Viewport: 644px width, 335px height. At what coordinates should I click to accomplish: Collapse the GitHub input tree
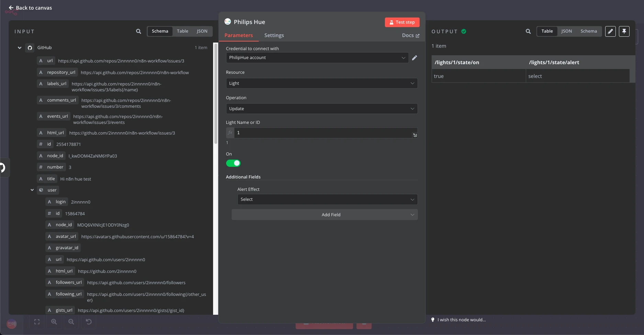tap(20, 48)
